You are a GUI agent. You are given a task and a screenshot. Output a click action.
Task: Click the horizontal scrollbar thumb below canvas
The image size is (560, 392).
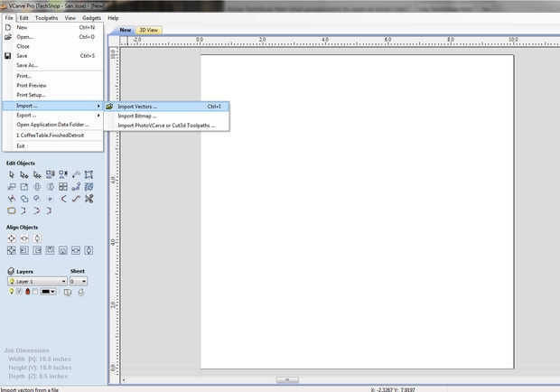pos(287,379)
